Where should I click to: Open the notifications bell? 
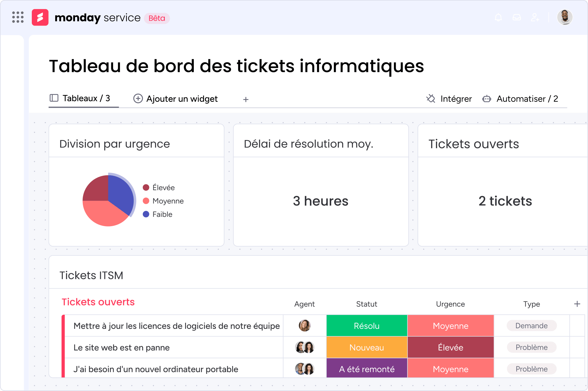coord(498,17)
